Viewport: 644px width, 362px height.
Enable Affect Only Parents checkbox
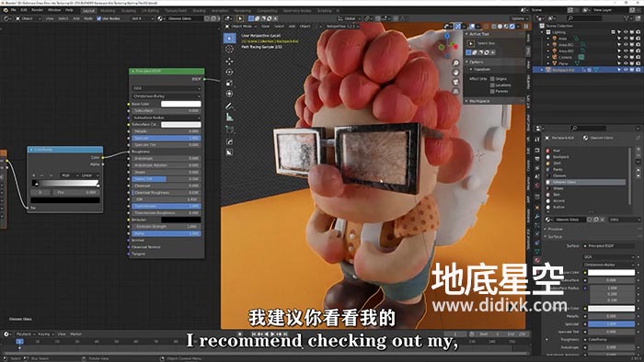pyautogui.click(x=492, y=91)
